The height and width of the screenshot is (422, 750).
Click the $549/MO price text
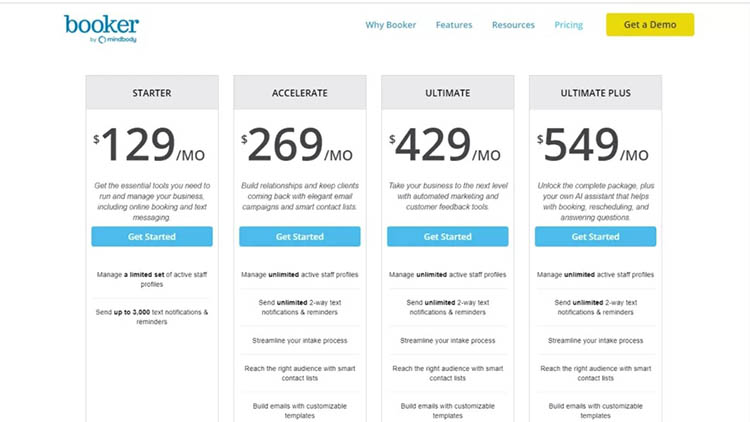(593, 144)
